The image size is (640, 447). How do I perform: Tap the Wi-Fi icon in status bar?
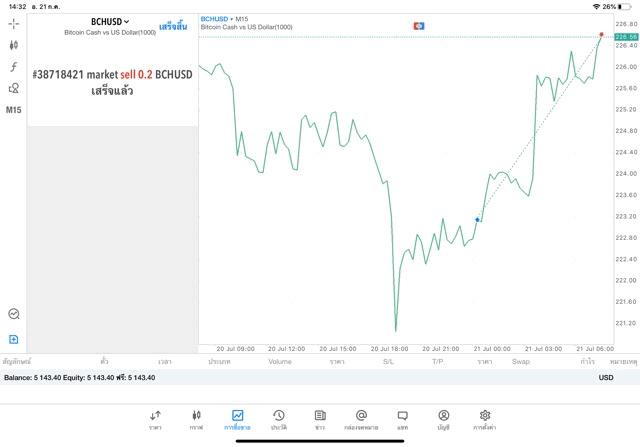click(x=596, y=7)
